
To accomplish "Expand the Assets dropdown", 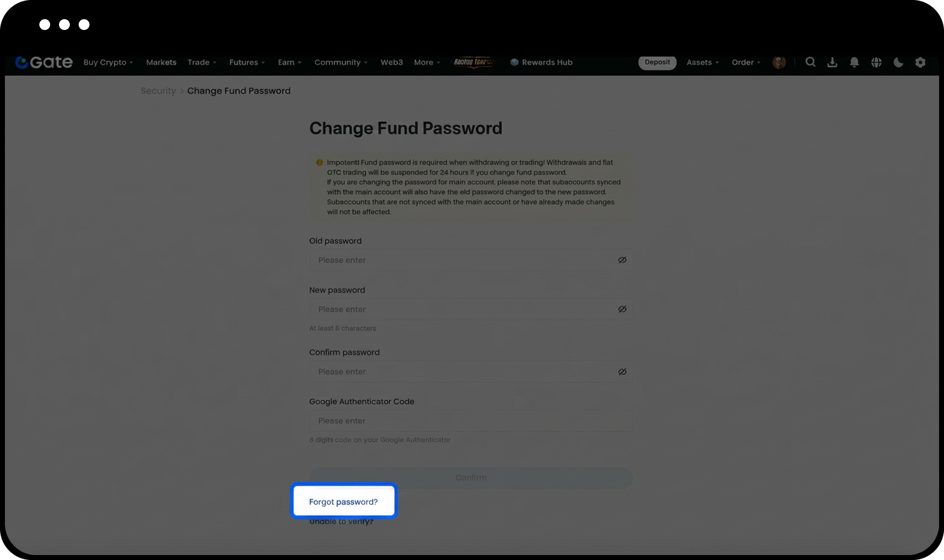I will (x=703, y=62).
